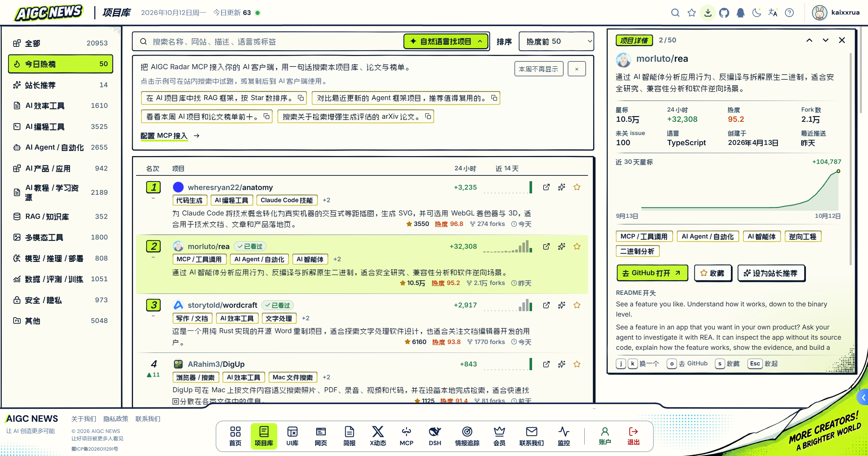
Task: Open the GitHub icon in header
Action: click(724, 13)
